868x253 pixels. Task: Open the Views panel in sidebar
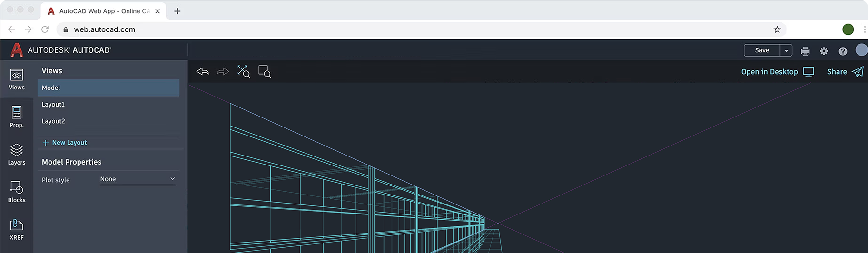17,79
